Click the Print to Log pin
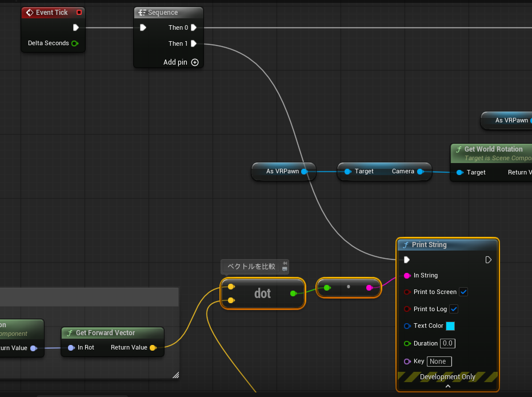Screen dimensions: 532x397 tap(407, 309)
